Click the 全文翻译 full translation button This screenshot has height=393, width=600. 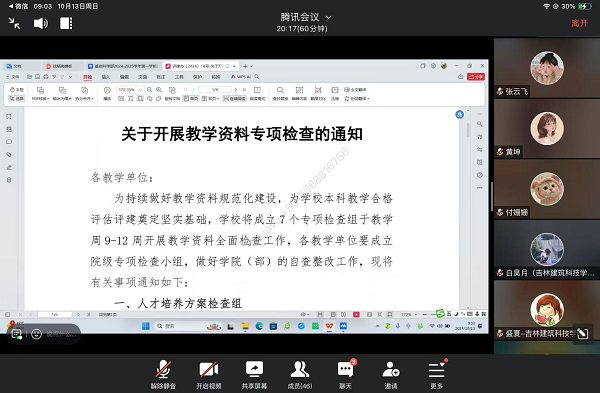355,90
